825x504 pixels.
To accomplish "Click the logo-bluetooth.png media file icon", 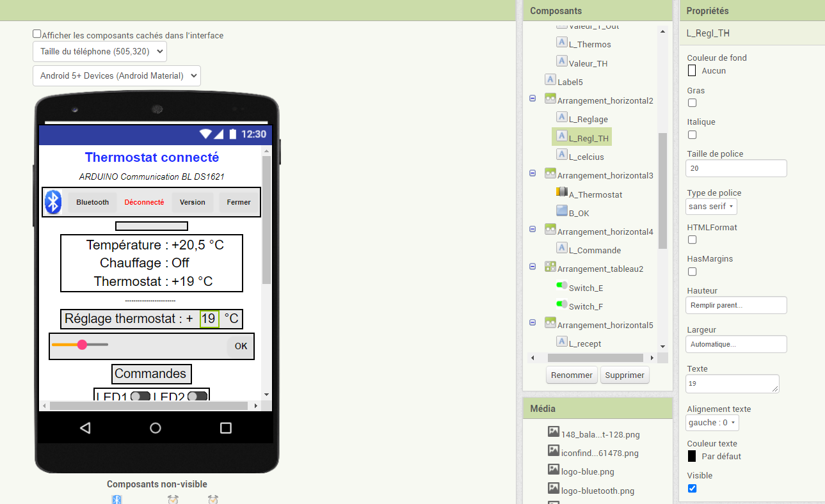I will click(x=554, y=490).
